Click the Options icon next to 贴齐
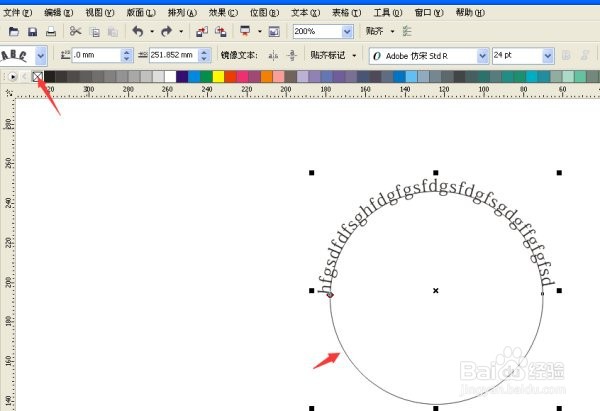The width and height of the screenshot is (600, 411). [407, 31]
